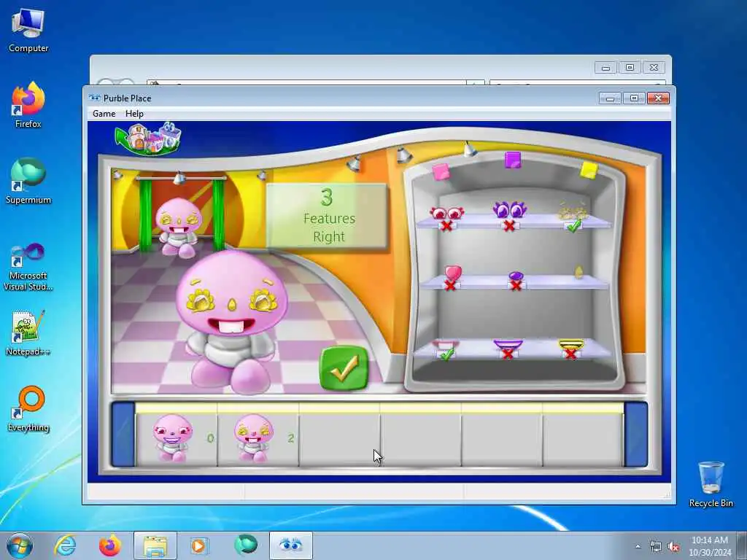
Task: Choose the yellow mouth on the bottom shelf
Action: pyautogui.click(x=570, y=345)
